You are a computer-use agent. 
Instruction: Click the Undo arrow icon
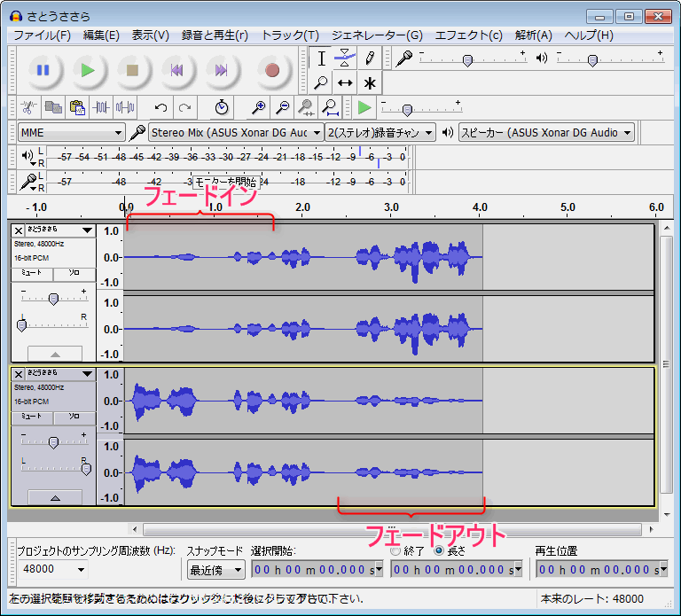click(160, 106)
